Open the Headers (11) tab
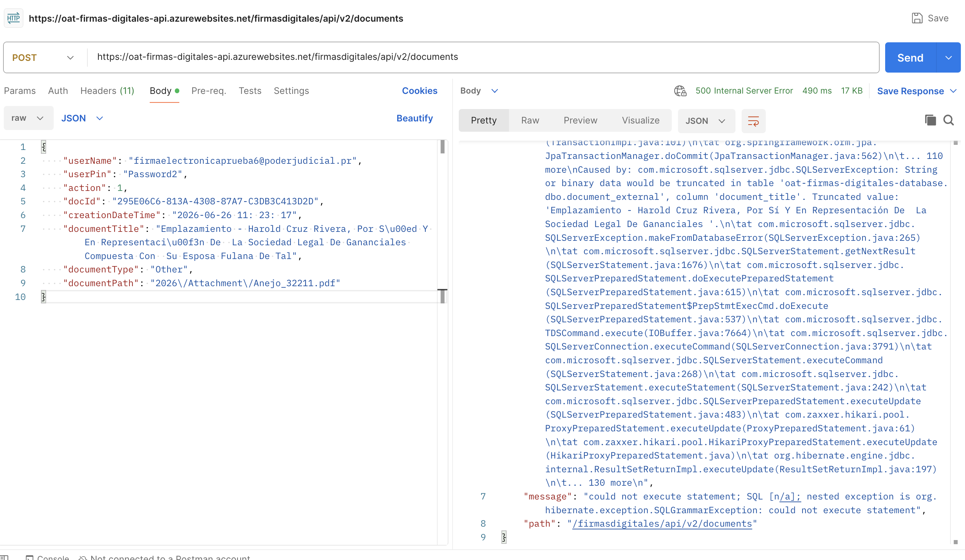Image resolution: width=965 pixels, height=560 pixels. coord(107,91)
